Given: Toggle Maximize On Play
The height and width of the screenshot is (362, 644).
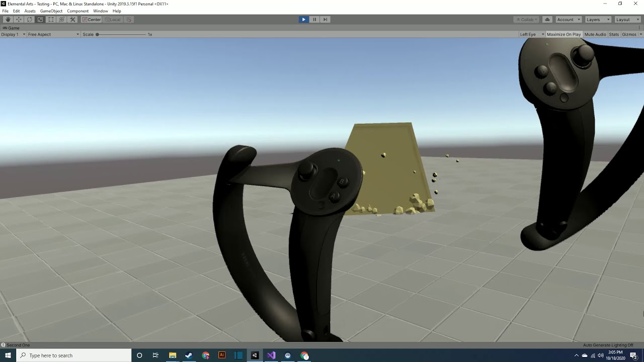Looking at the screenshot, I should point(563,34).
